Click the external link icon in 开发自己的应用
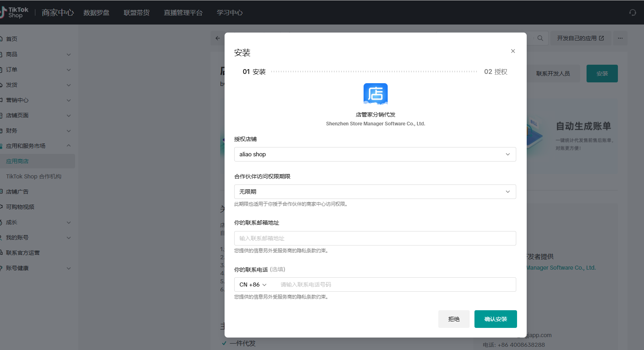The width and height of the screenshot is (644, 350). pos(601,38)
